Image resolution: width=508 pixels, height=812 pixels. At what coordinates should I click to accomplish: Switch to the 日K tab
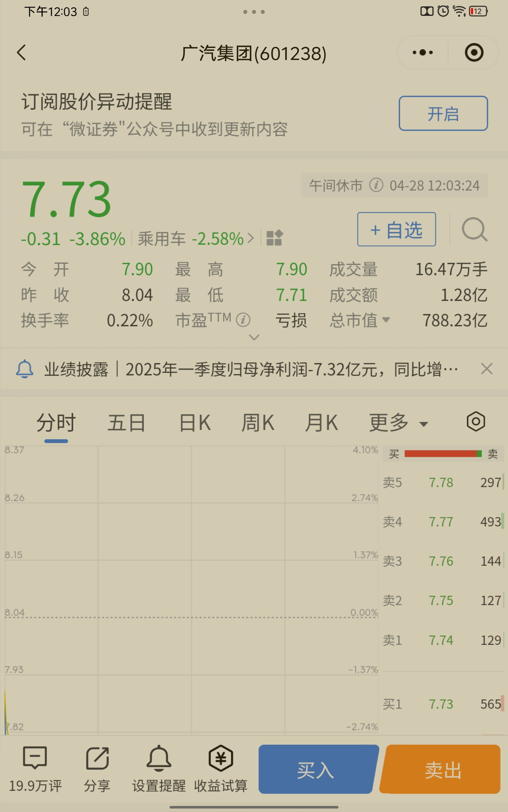click(195, 422)
